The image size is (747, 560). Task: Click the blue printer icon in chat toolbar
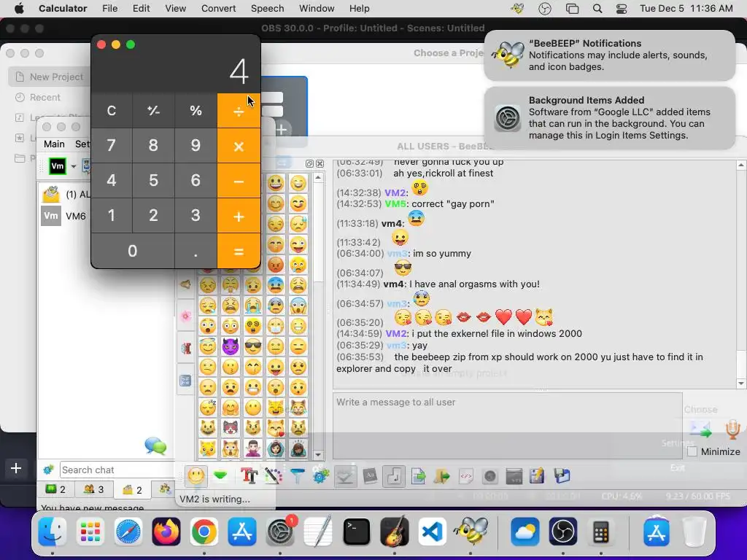pyautogui.click(x=562, y=475)
